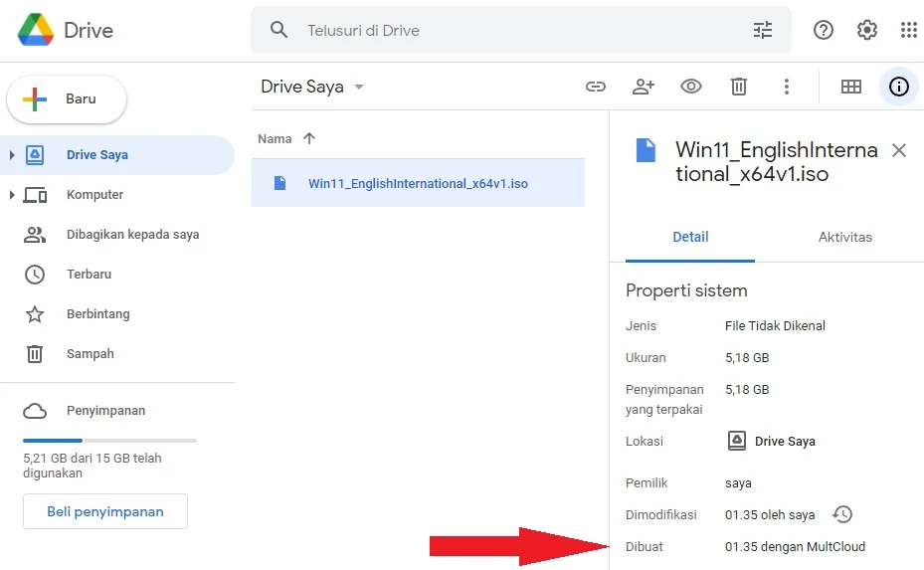Switch to Detail tab
Screen dimensions: 924x570
pyautogui.click(x=690, y=238)
